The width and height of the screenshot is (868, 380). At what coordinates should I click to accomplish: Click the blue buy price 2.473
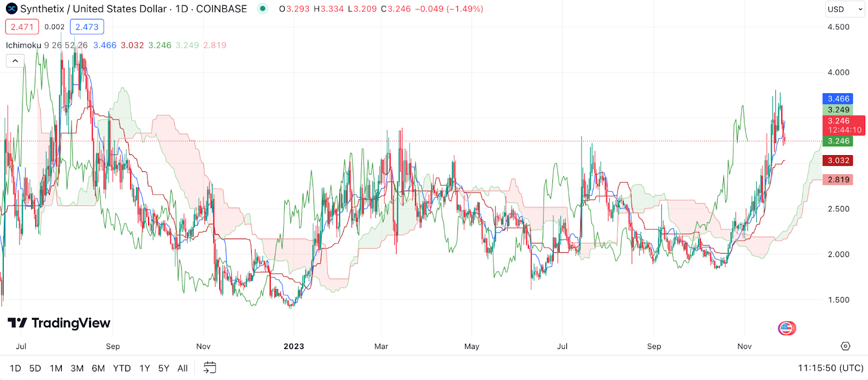[87, 27]
